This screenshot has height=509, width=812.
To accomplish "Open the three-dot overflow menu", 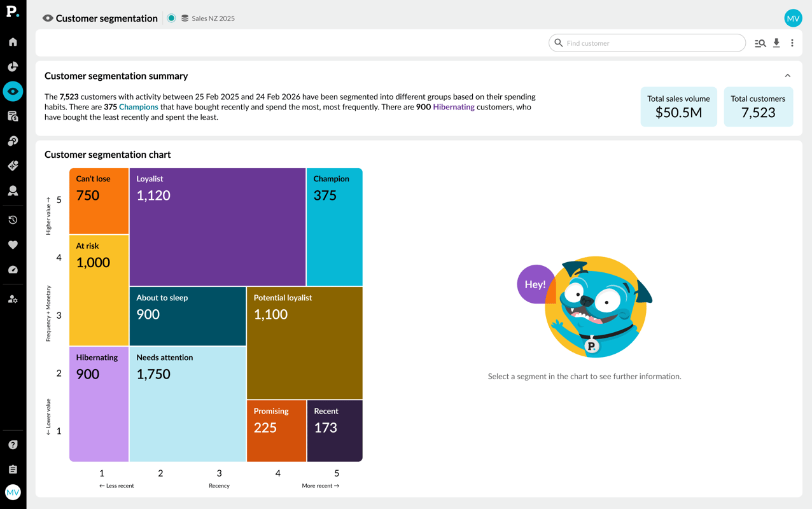I will tap(792, 43).
